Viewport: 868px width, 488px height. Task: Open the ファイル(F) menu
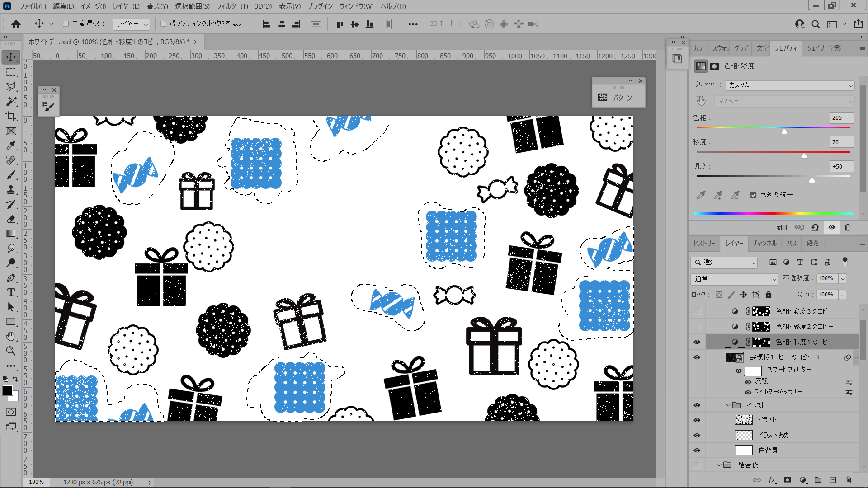point(33,6)
